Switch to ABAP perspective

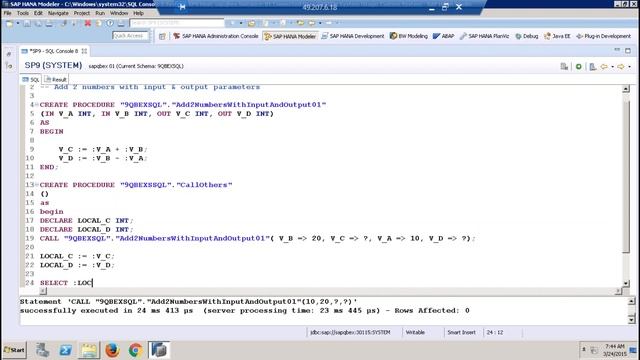(x=443, y=36)
